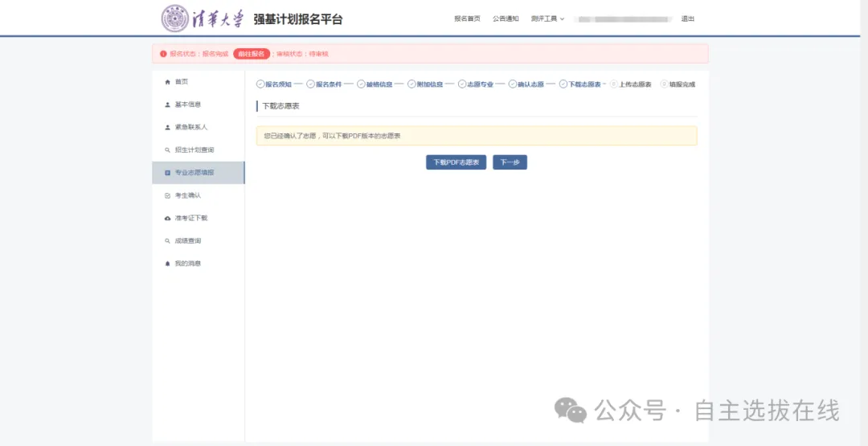
Task: Jump to the 志愿专业 step
Action: pyautogui.click(x=476, y=84)
